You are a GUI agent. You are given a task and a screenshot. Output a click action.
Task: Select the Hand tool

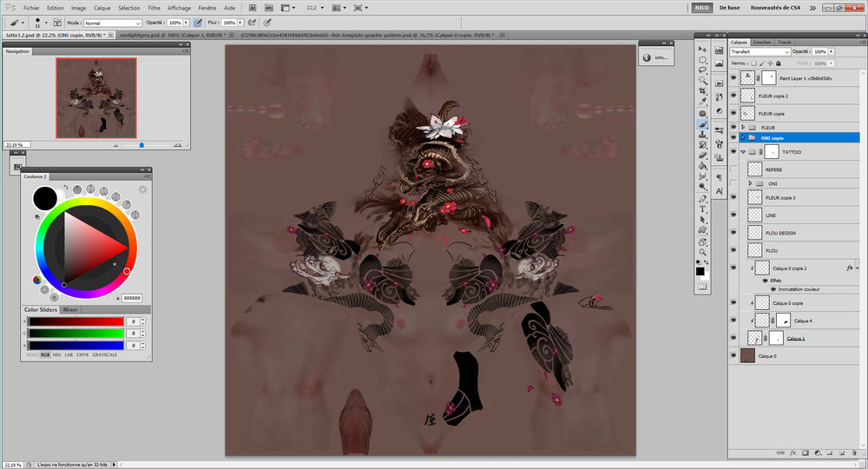coord(702,242)
